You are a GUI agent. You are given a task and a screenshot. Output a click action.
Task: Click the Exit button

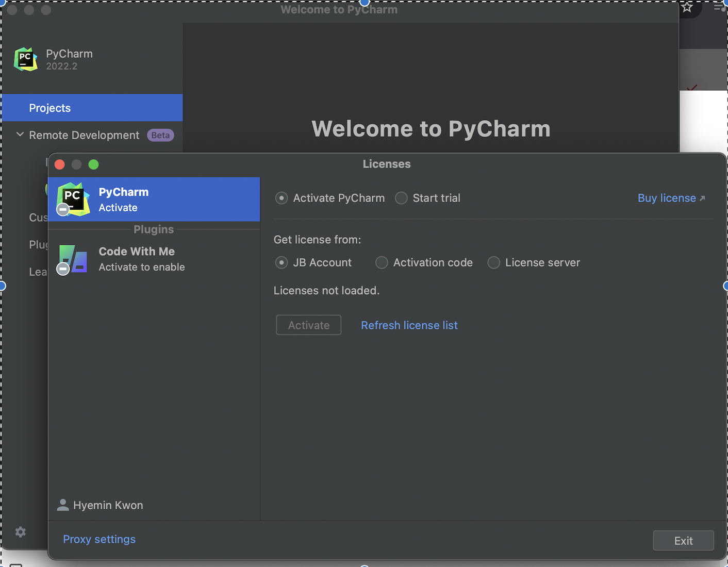coord(684,541)
